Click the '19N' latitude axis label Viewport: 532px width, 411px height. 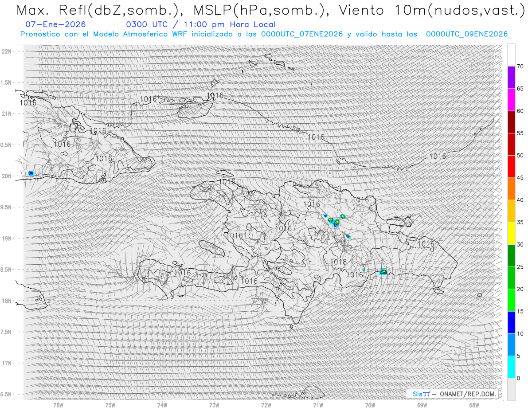[7, 239]
